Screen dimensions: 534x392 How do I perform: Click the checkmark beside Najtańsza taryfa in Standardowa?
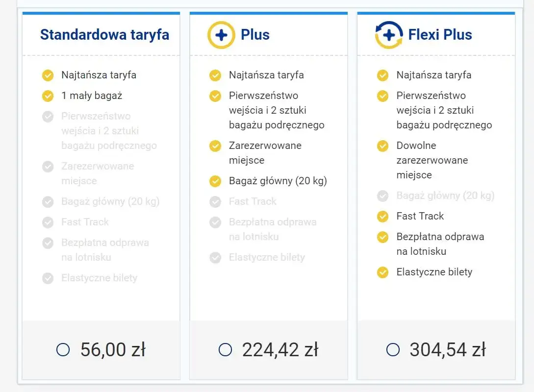click(48, 75)
